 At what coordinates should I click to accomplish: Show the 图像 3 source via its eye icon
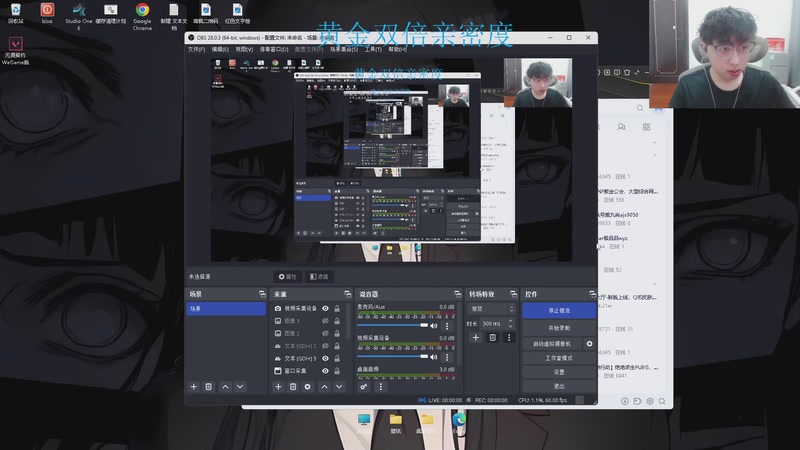tap(325, 321)
